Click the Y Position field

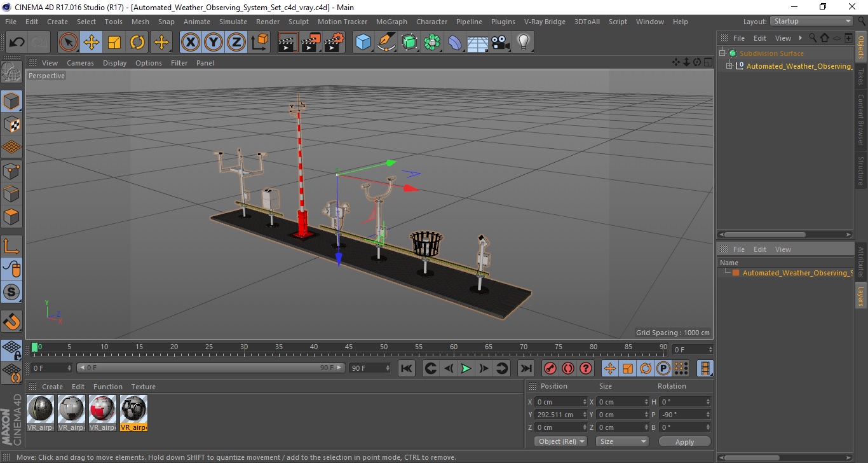(x=561, y=415)
